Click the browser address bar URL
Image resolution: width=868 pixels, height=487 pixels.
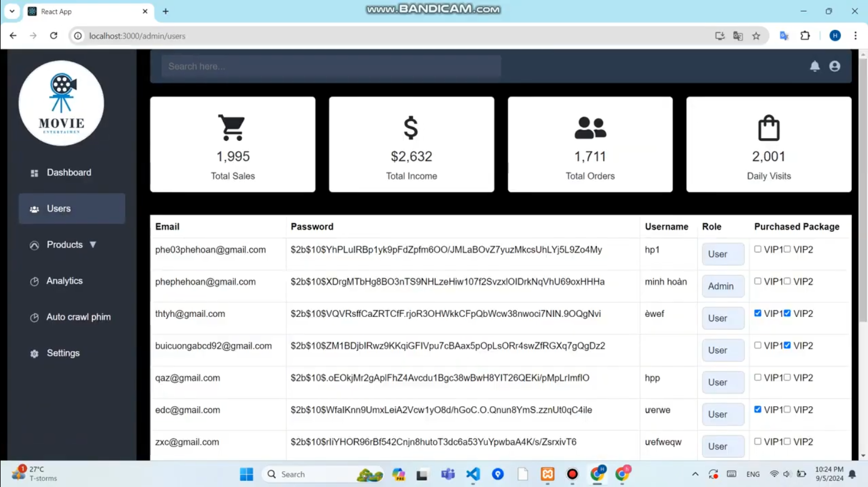[137, 36]
